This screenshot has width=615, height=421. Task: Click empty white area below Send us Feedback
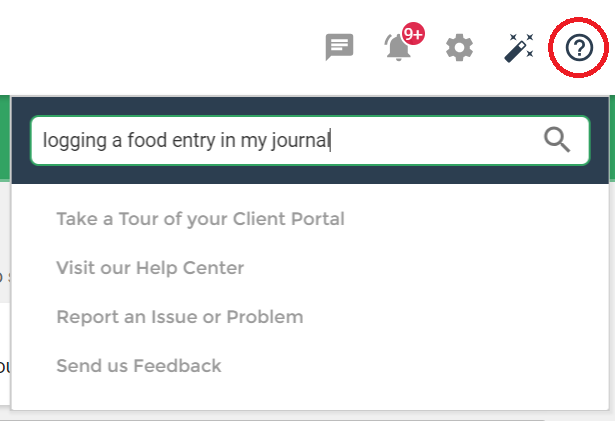point(310,394)
